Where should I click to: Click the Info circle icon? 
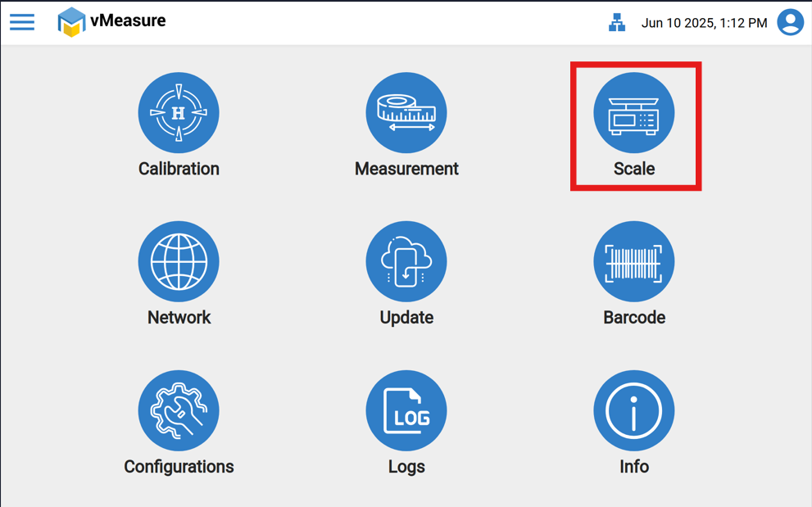pyautogui.click(x=634, y=410)
